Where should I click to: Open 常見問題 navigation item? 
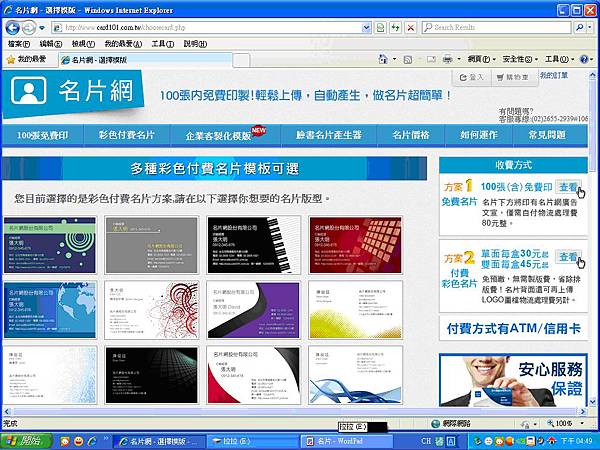tap(547, 135)
